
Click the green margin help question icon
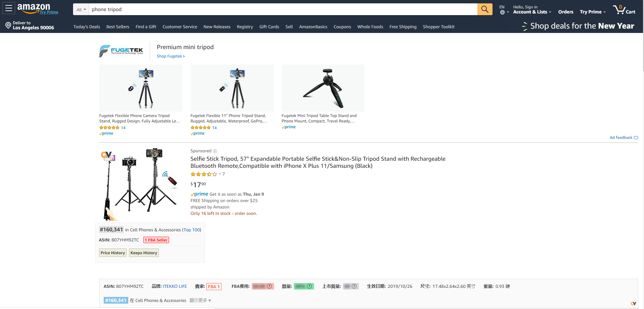click(309, 286)
